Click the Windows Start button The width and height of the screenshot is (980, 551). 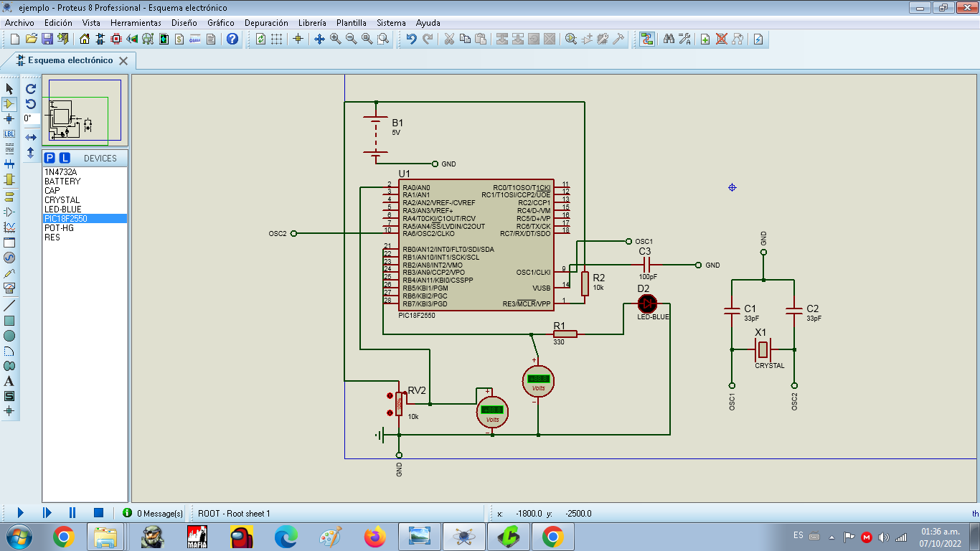(18, 536)
